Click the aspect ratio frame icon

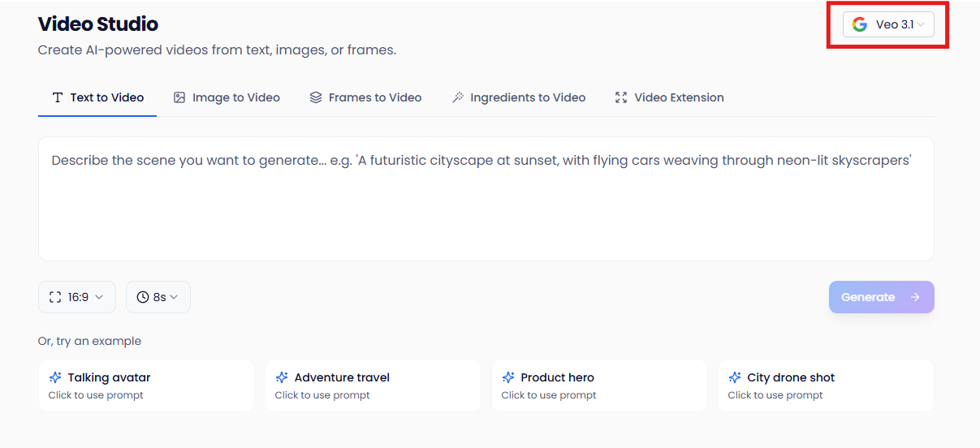(x=55, y=297)
